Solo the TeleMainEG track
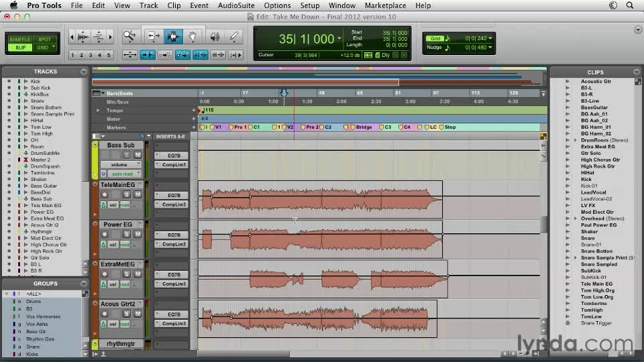This screenshot has height=362, width=644. pos(127,194)
